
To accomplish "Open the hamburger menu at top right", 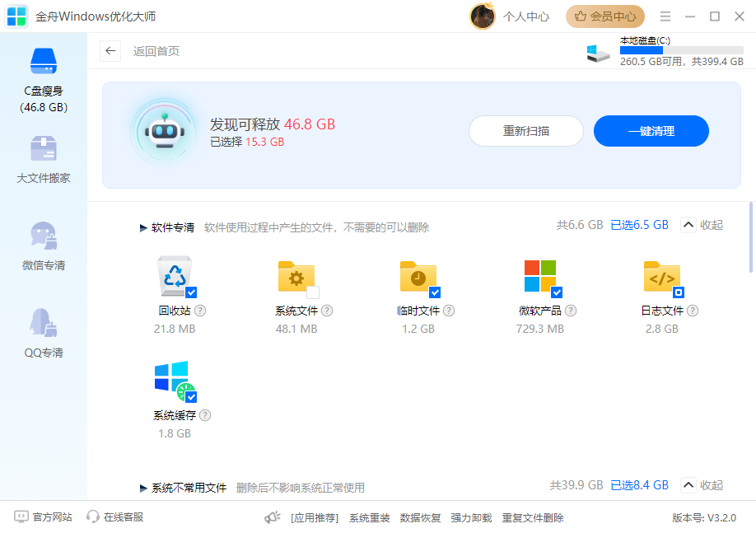I will pyautogui.click(x=665, y=16).
